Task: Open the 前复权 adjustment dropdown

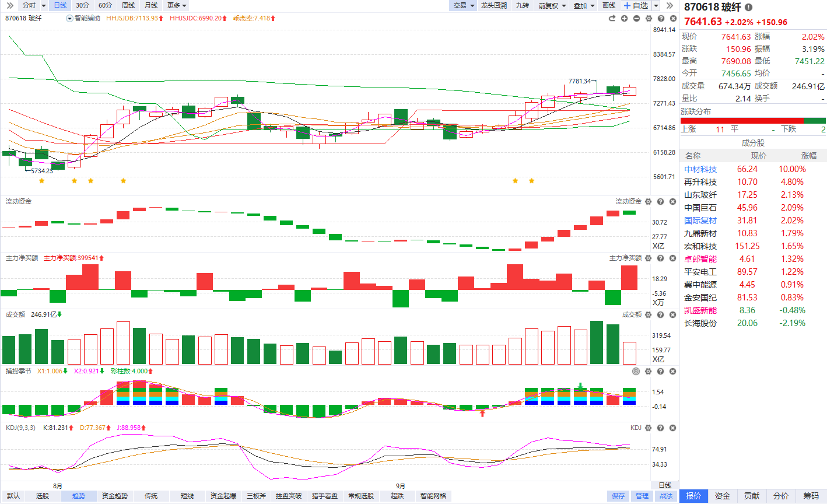Action: [552, 5]
